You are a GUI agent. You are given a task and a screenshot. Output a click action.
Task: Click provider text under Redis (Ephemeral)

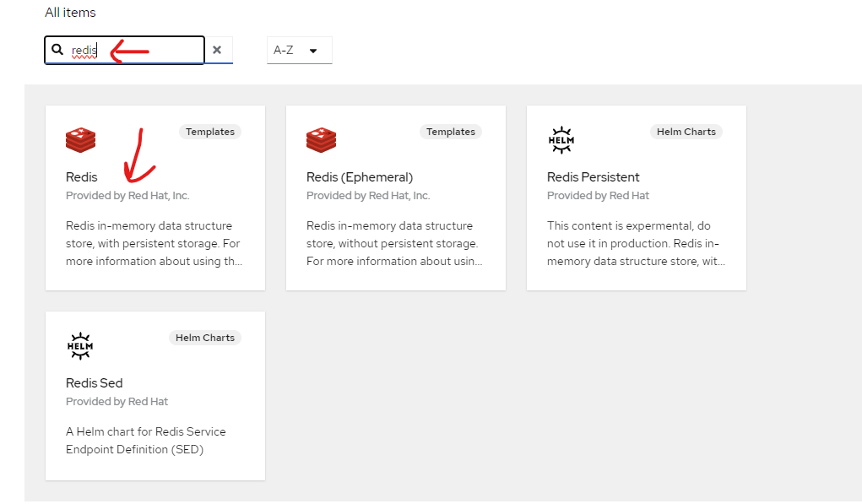368,196
